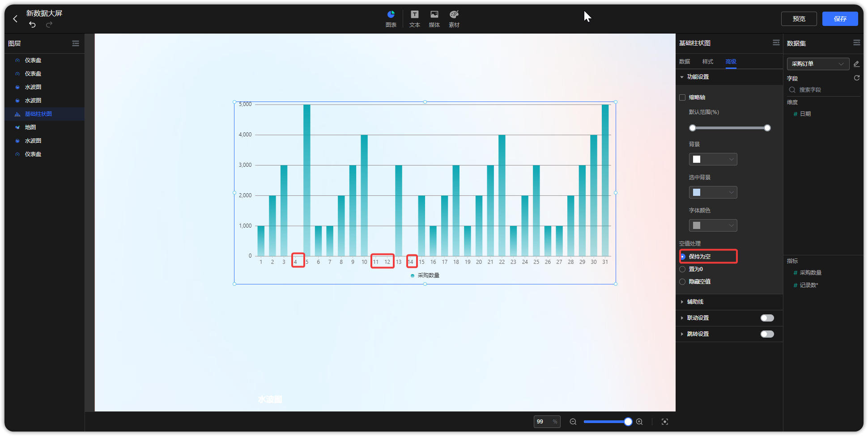
Task: Refresh the 字段 fields list
Action: click(857, 78)
